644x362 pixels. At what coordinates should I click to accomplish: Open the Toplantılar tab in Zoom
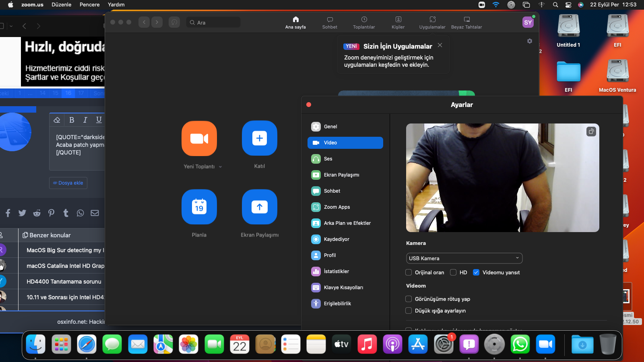pos(364,23)
